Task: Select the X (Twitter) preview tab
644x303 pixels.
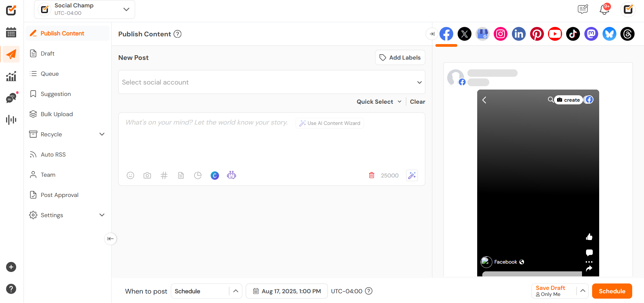Action: click(464, 34)
